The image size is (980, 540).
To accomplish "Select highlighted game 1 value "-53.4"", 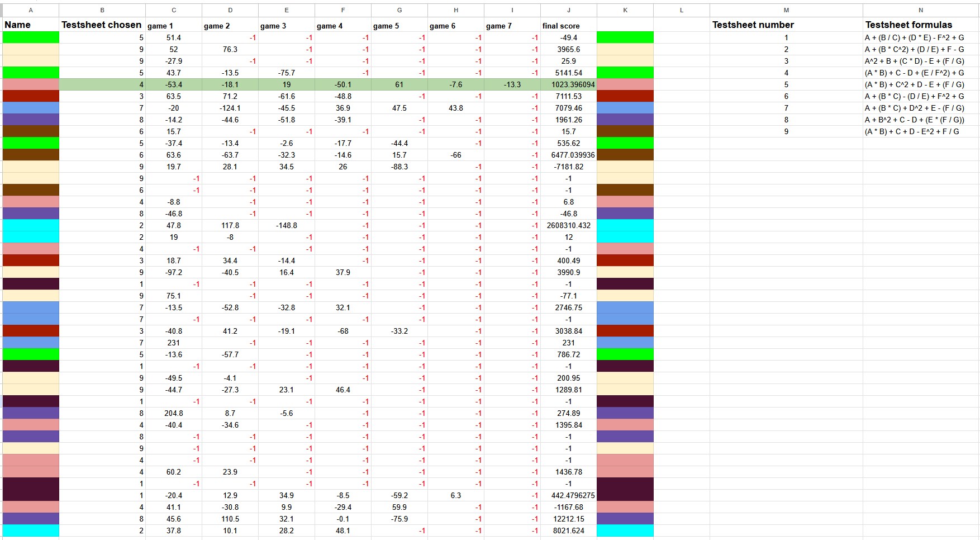I will pos(174,84).
